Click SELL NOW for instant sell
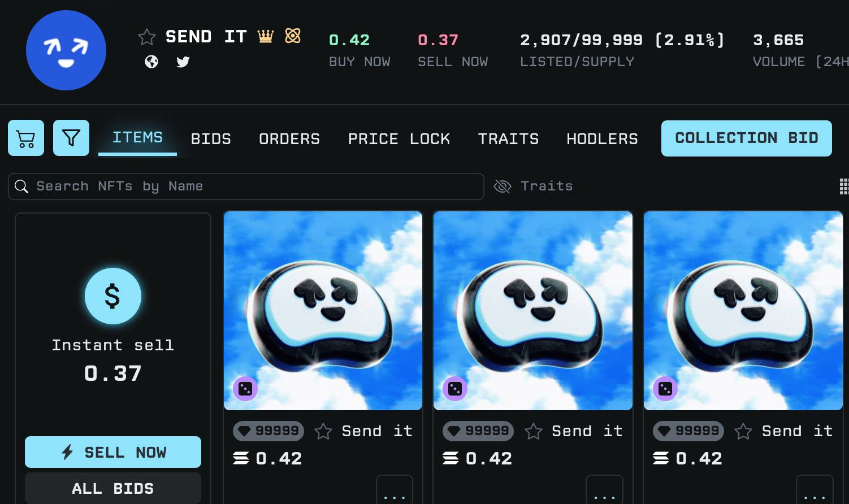 click(112, 451)
